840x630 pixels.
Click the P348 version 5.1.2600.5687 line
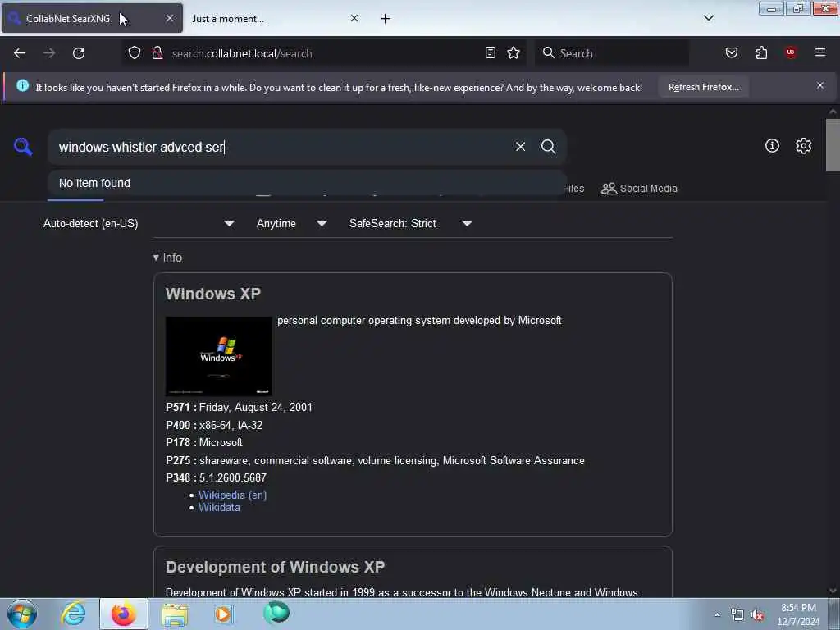tap(216, 477)
